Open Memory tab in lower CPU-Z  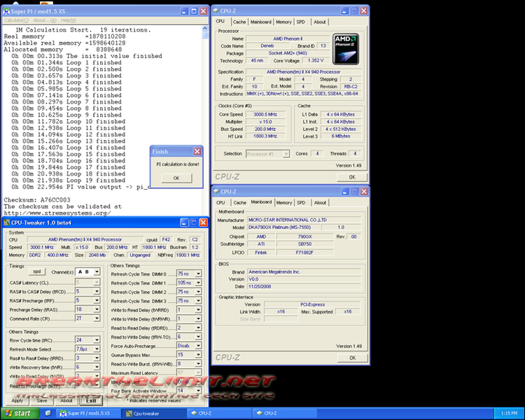284,202
